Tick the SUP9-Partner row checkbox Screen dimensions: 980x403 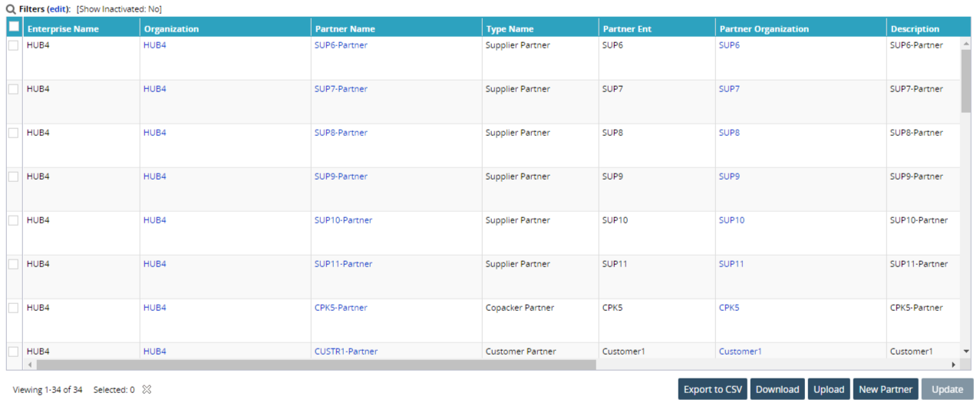(14, 177)
